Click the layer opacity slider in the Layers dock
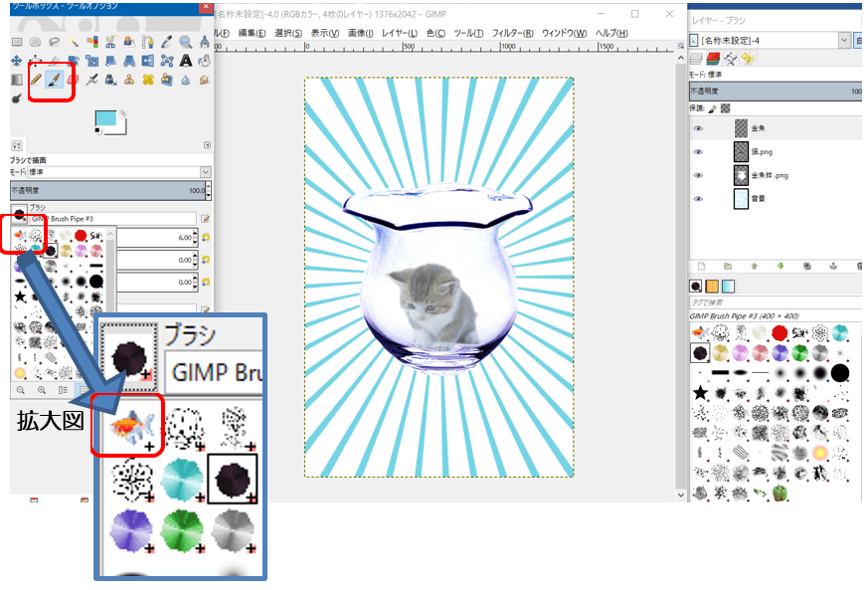 pyautogui.click(x=775, y=92)
